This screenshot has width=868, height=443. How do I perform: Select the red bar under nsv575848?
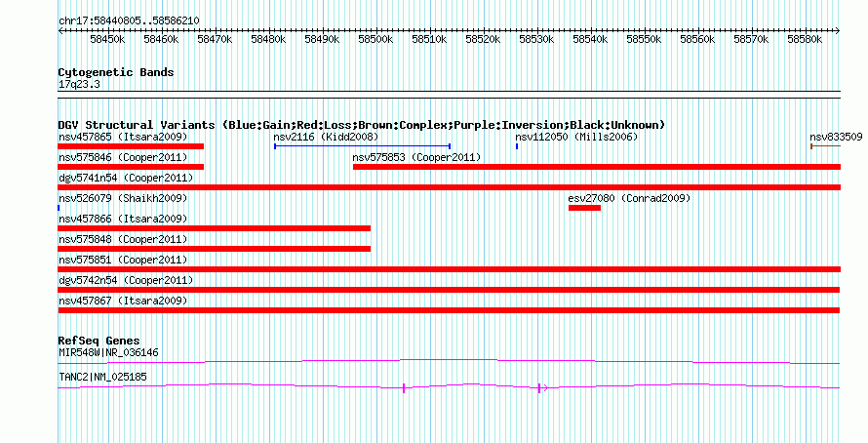coord(215,249)
